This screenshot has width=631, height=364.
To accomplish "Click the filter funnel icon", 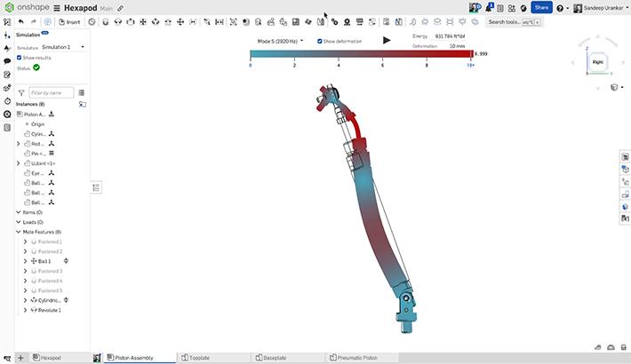I will (21, 93).
